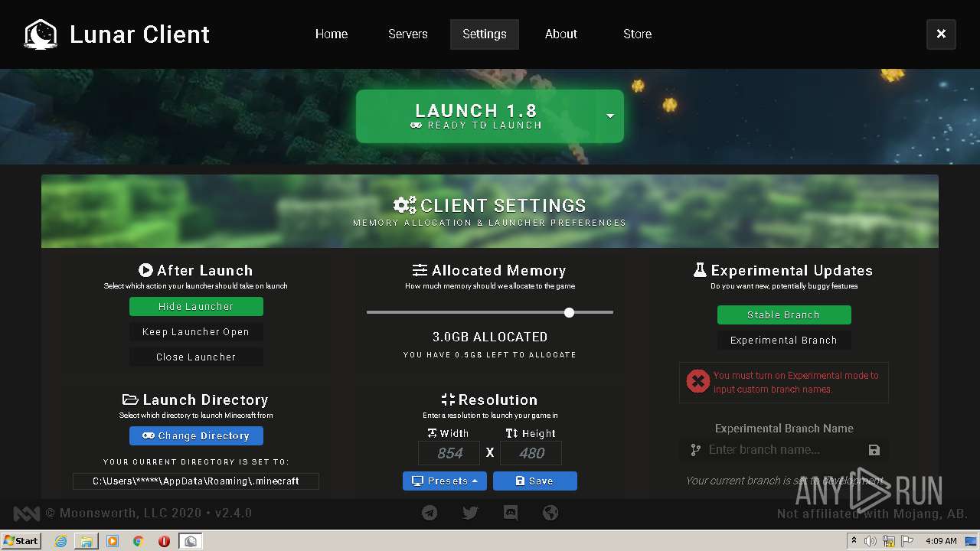Click the experimental branch name input
The width and height of the screenshot is (980, 551).
click(784, 450)
